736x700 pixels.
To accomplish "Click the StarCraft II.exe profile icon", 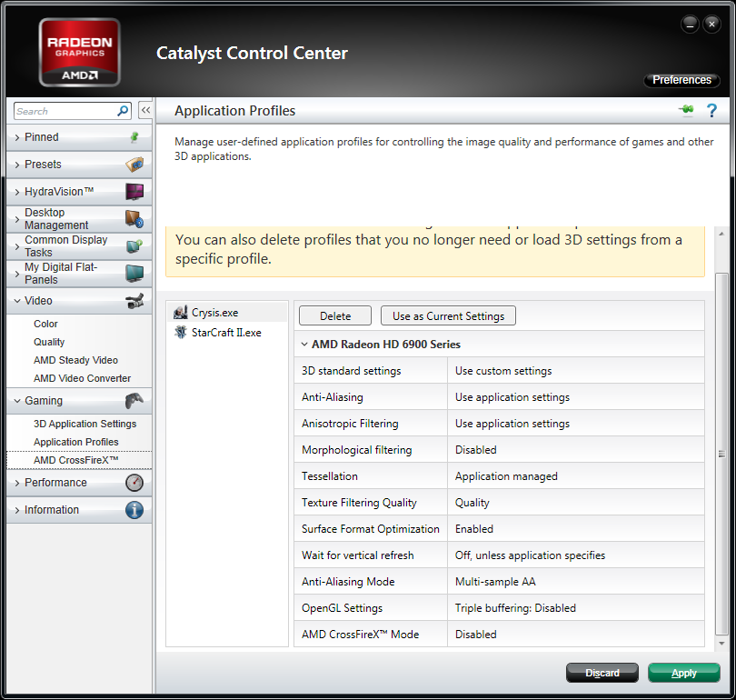I will [180, 333].
